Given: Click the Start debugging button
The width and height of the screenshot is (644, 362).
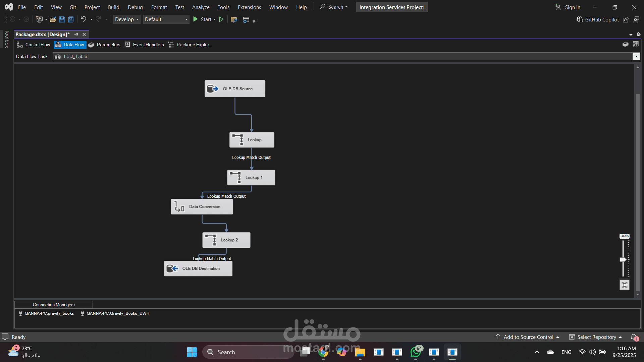Looking at the screenshot, I should tap(202, 19).
